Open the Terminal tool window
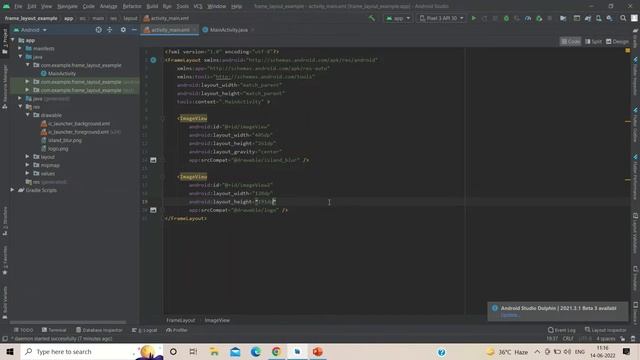Image resolution: width=640 pixels, height=360 pixels. (x=54, y=330)
